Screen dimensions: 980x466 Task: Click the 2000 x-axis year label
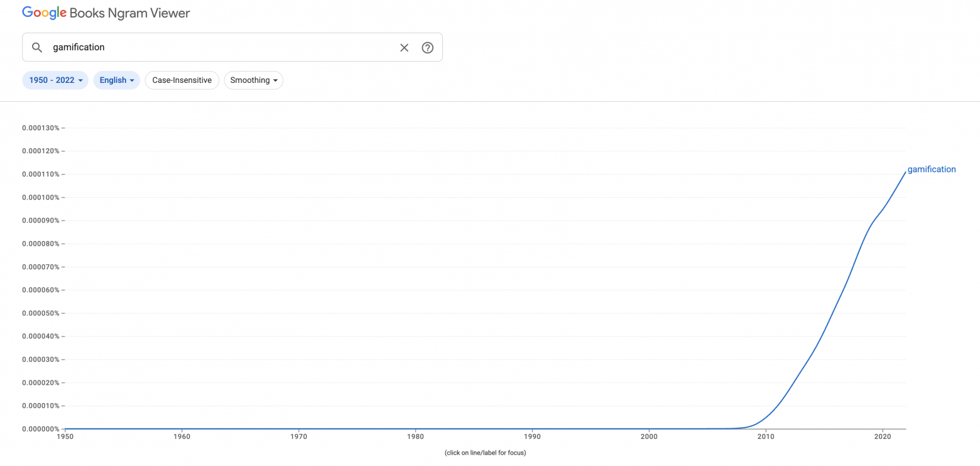point(649,436)
